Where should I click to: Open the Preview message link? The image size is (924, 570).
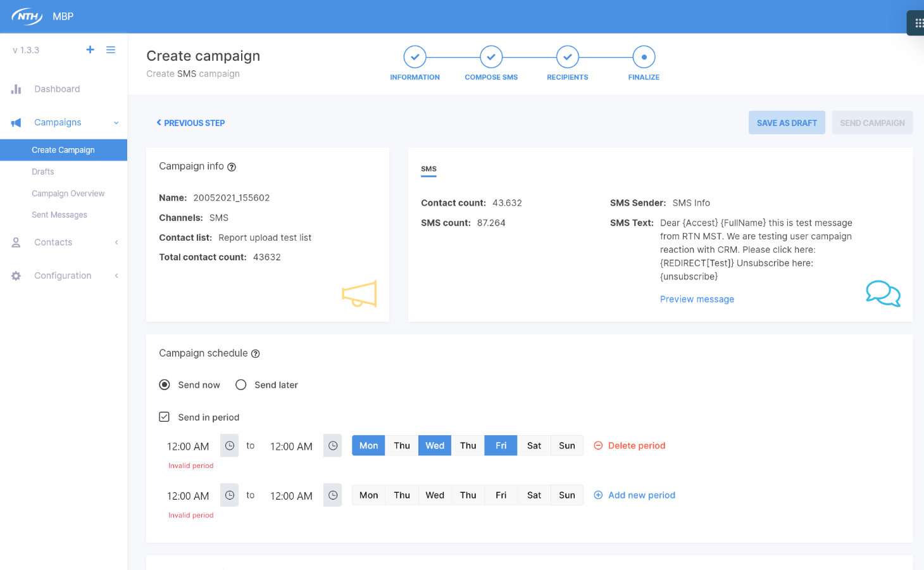pos(697,300)
